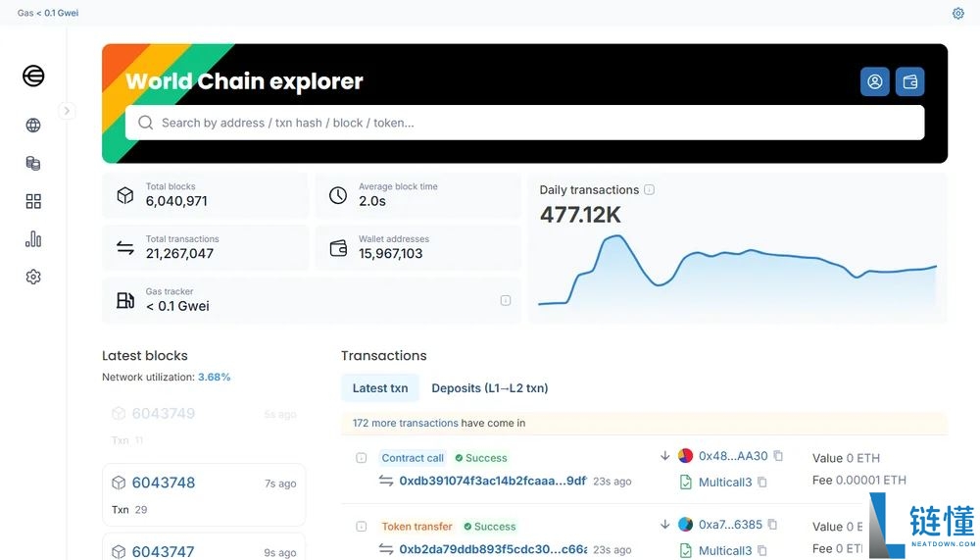Click the Contract call badge
Screen dimensions: 980x560
click(413, 458)
